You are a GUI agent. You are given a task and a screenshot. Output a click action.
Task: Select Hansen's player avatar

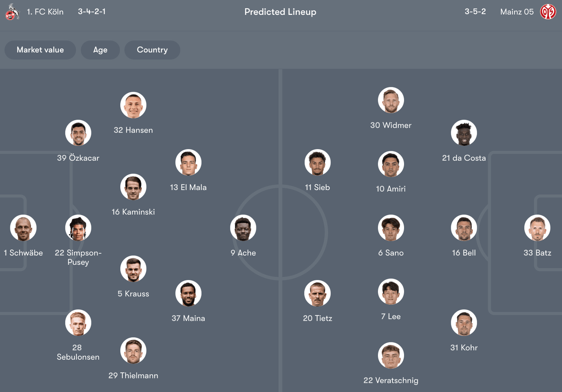click(x=133, y=105)
